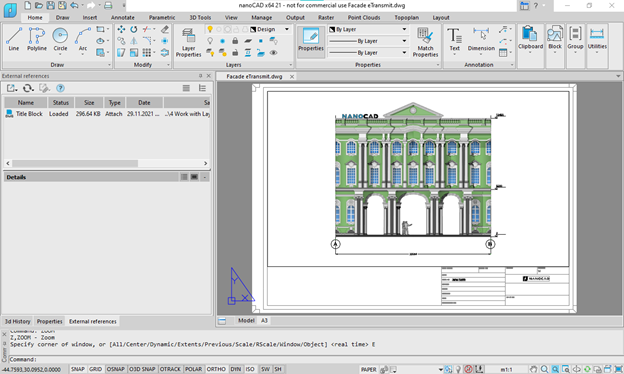Image resolution: width=624 pixels, height=374 pixels.
Task: Sort references by Date column header
Action: tap(144, 103)
